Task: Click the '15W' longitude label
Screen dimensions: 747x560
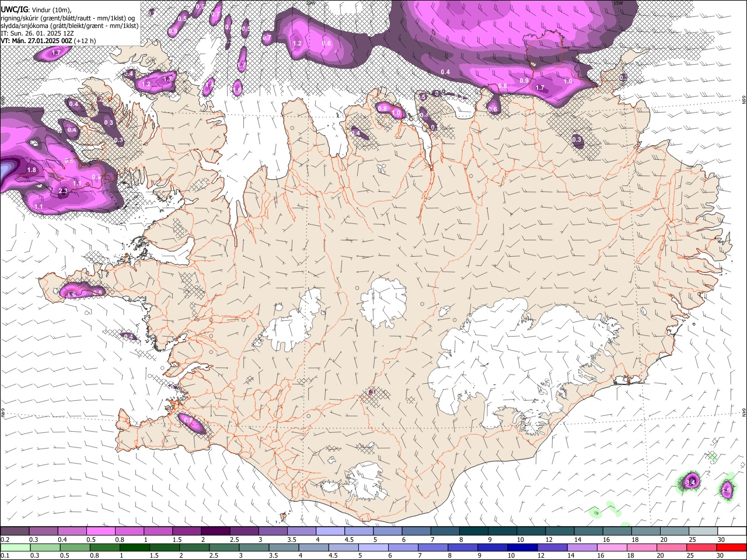Action: [618, 3]
